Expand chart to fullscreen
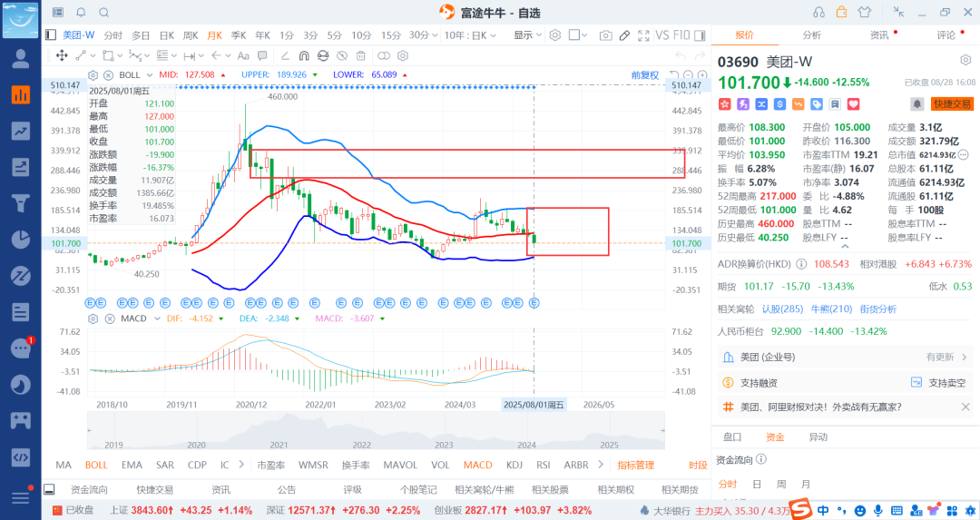Image resolution: width=980 pixels, height=520 pixels. point(643,35)
